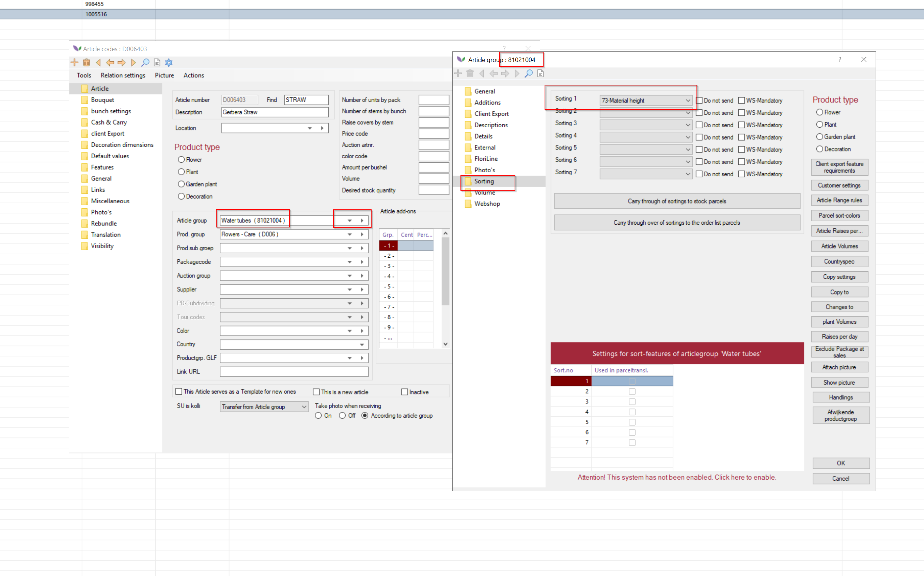Screen dimensions: 924x576
Task: Expand the SU is kolli dropdown
Action: click(x=304, y=407)
